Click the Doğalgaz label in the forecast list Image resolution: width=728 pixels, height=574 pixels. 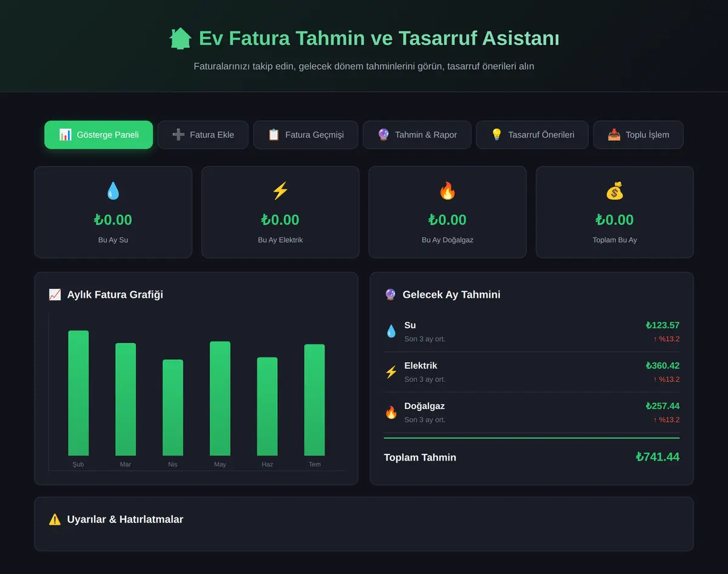425,406
